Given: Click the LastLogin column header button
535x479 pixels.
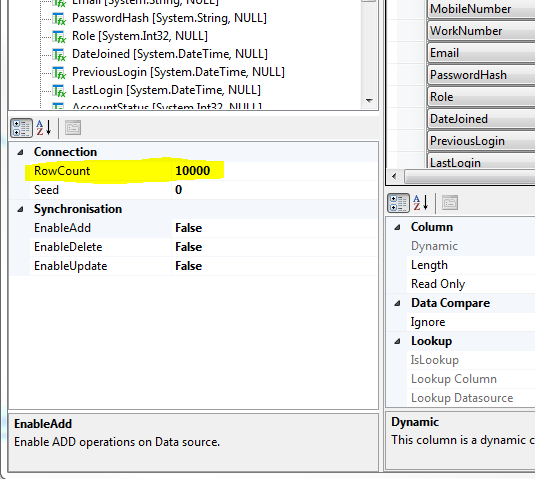Looking at the screenshot, I should [x=481, y=161].
